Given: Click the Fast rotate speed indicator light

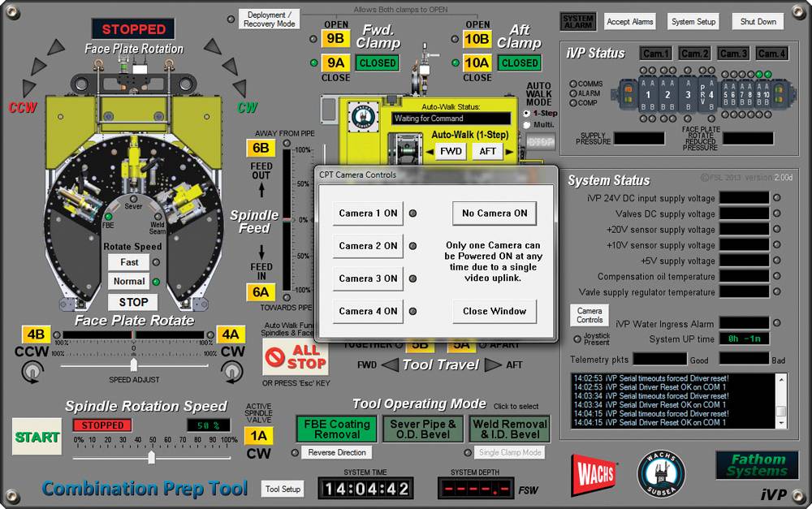Looking at the screenshot, I should (x=156, y=262).
